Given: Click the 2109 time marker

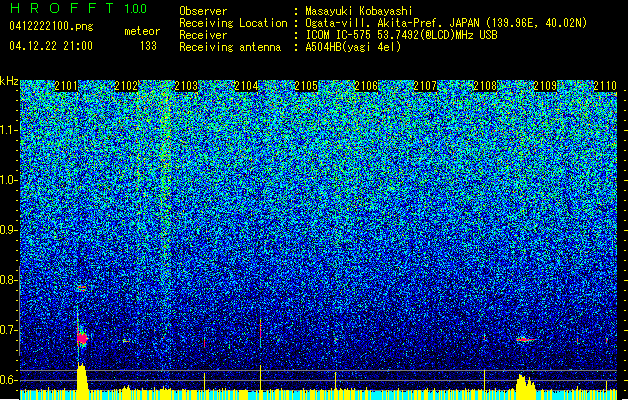Looking at the screenshot, I should pyautogui.click(x=545, y=86).
